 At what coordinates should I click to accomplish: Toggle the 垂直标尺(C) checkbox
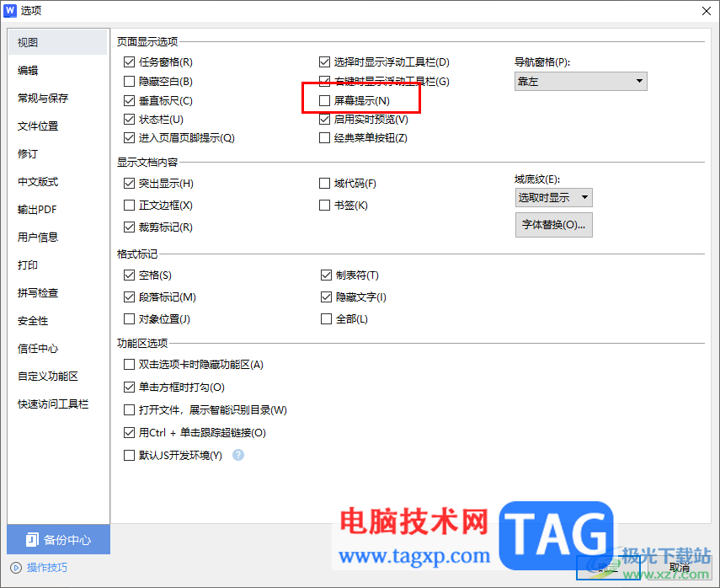click(x=129, y=100)
